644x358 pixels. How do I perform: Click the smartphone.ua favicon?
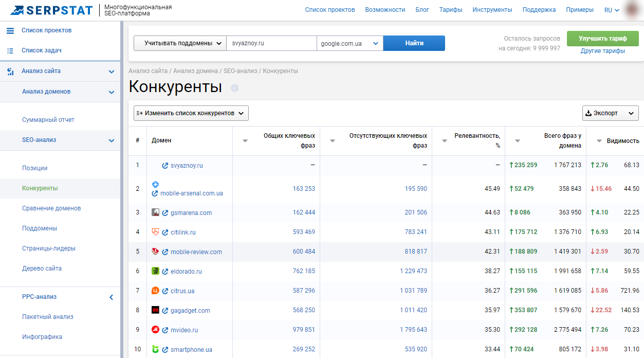coord(155,349)
